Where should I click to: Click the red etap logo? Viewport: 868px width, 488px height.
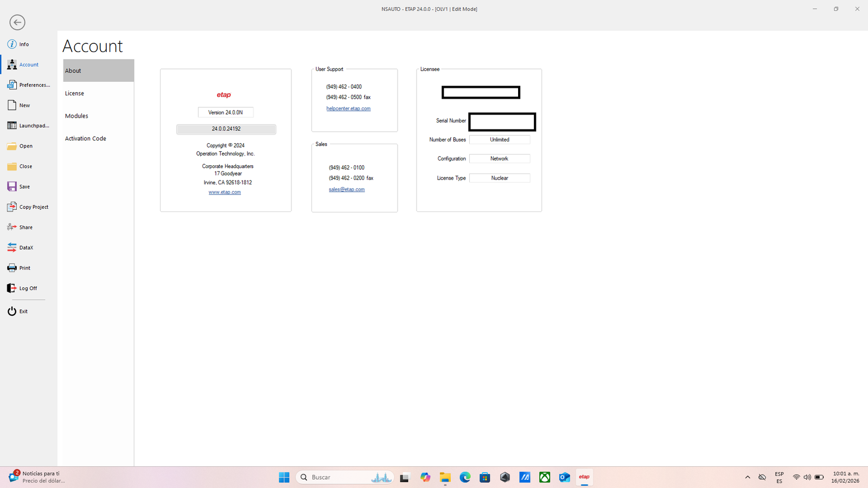(224, 95)
